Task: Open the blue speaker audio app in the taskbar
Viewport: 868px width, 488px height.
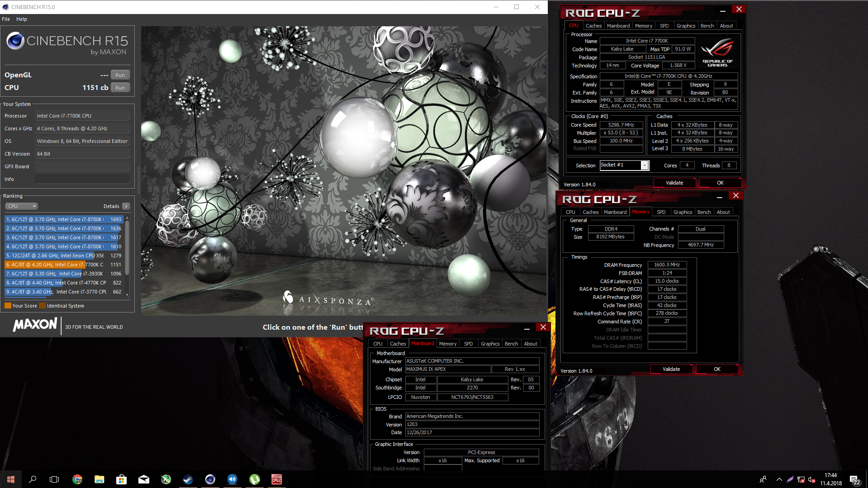Action: coord(232,479)
